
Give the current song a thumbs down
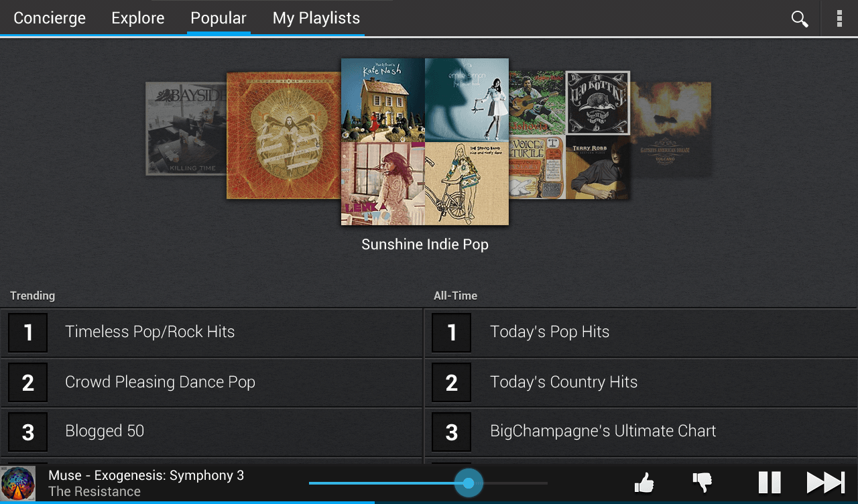coord(702,483)
